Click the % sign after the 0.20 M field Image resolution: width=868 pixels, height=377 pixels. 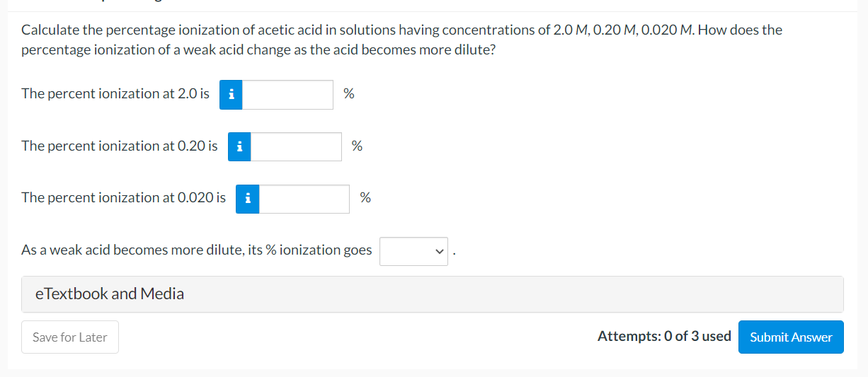click(x=357, y=146)
